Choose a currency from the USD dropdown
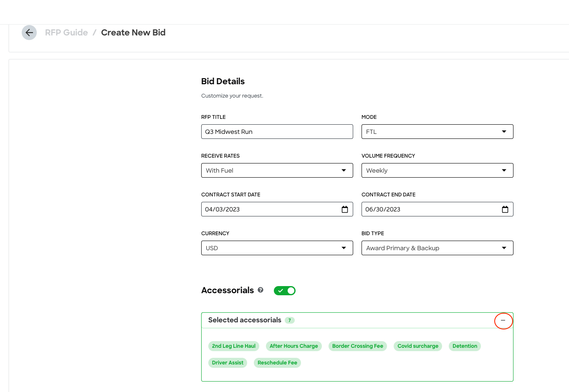 pyautogui.click(x=277, y=248)
